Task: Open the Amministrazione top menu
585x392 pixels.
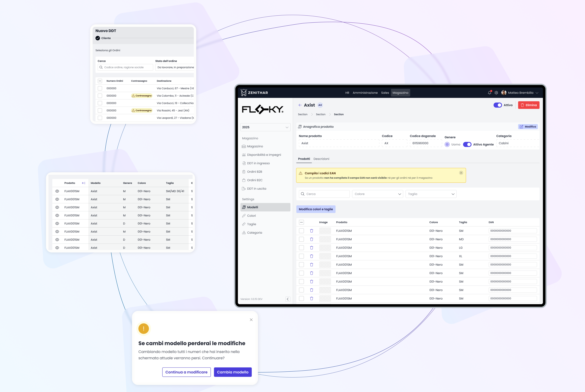Action: tap(365, 93)
